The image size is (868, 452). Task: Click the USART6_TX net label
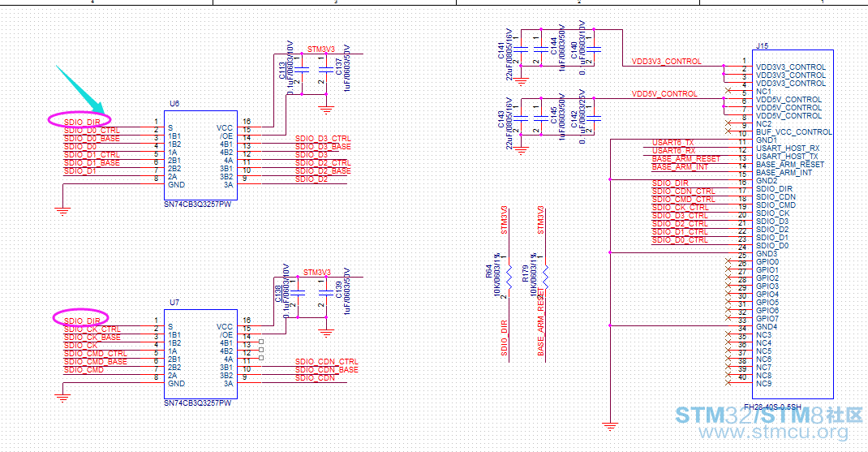pos(672,143)
